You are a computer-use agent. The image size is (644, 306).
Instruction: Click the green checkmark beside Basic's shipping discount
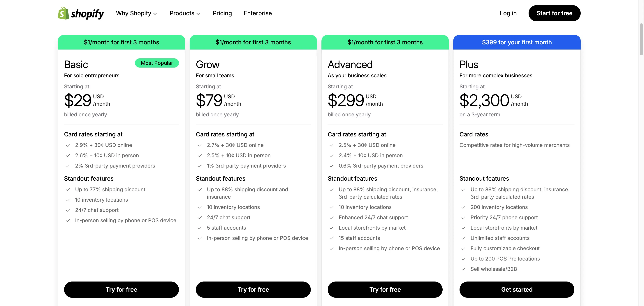pos(68,189)
